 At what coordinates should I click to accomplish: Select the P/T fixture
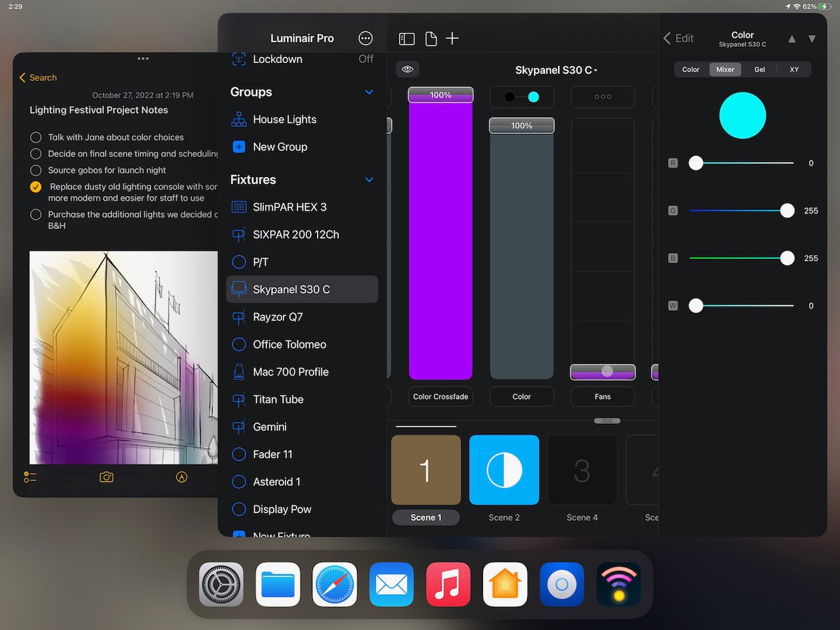302,262
